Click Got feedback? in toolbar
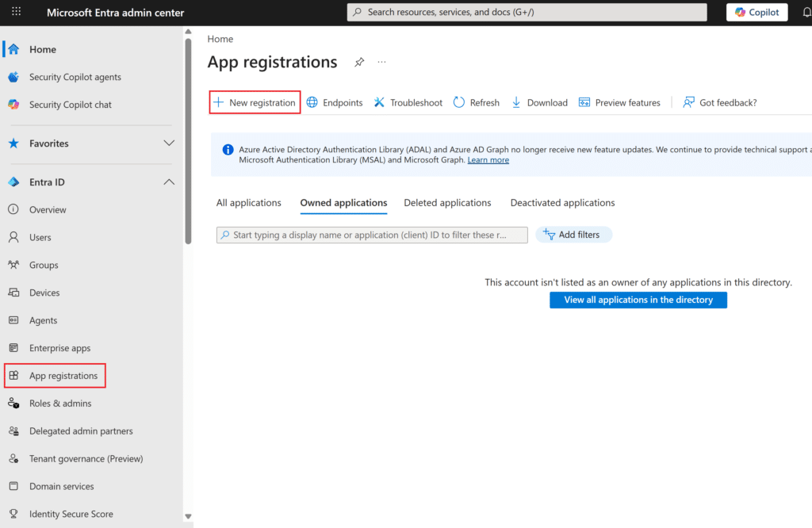This screenshot has height=528, width=812. click(x=720, y=102)
